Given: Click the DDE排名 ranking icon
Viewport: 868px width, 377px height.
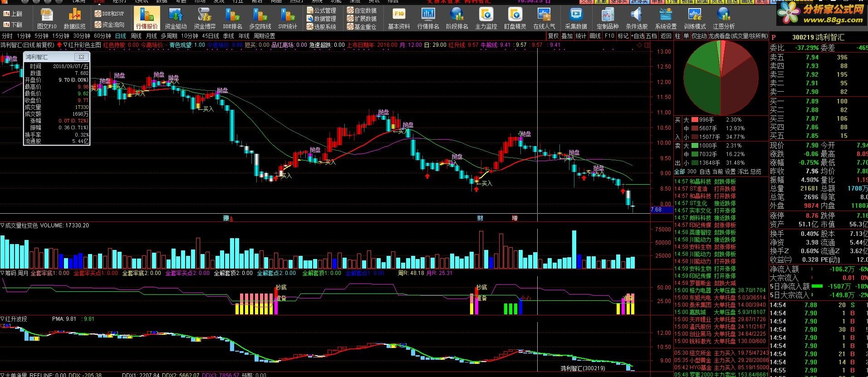Looking at the screenshot, I should tap(233, 19).
